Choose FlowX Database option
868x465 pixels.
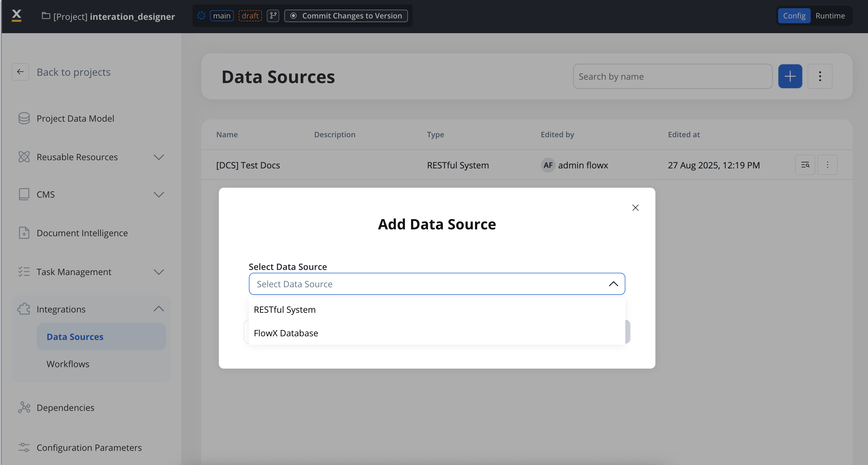[x=286, y=333]
